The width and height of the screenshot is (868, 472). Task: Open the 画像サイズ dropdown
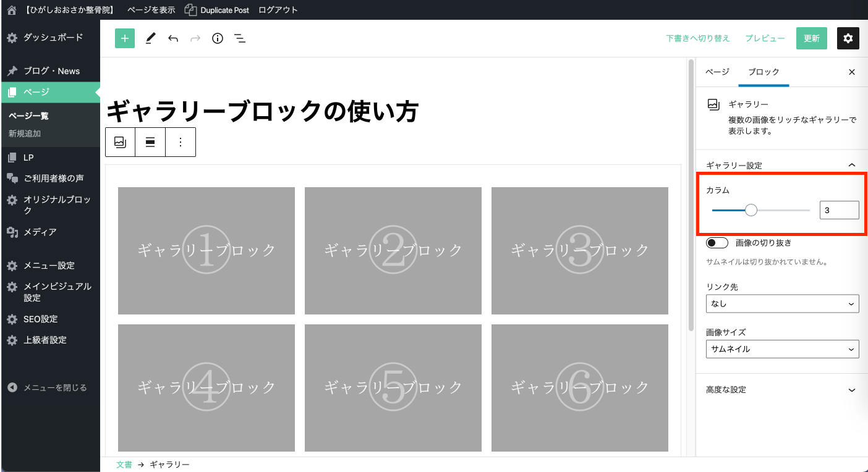click(782, 349)
